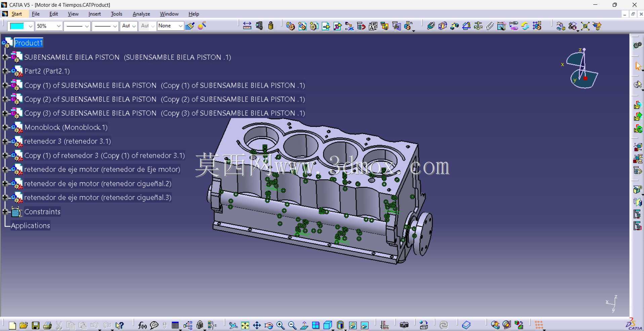Viewport: 644px width, 331px height.
Task: Expand the Constraints tree node
Action: point(5,211)
